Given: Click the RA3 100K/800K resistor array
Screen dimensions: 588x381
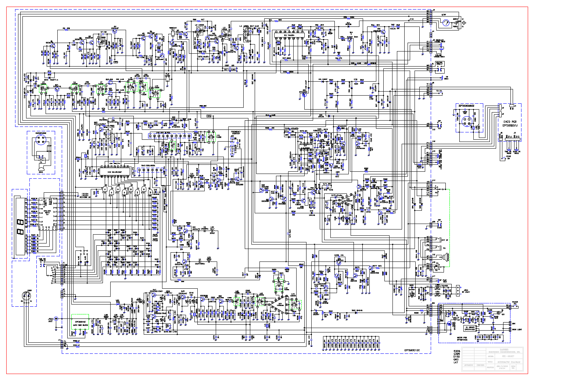Looking at the screenshot, I should (x=150, y=170).
